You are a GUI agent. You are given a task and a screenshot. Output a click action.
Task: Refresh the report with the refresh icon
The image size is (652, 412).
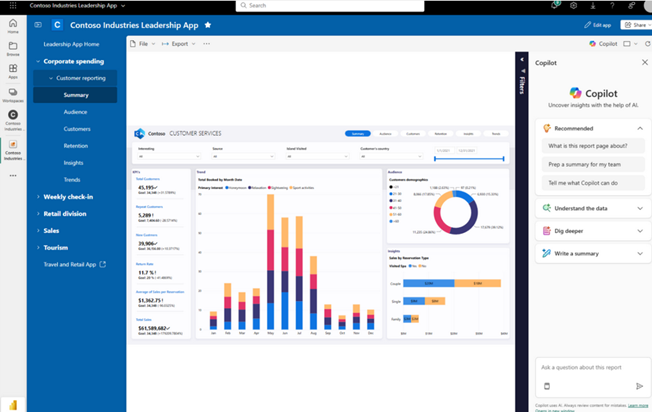(648, 44)
